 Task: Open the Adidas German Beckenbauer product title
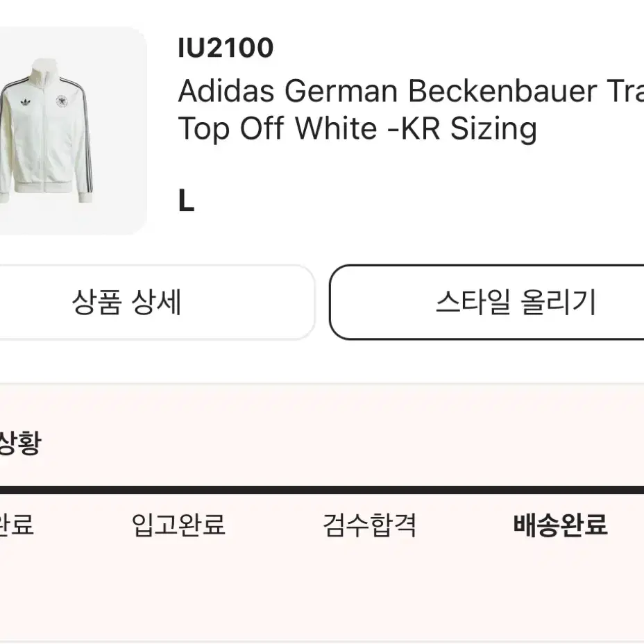[411, 109]
